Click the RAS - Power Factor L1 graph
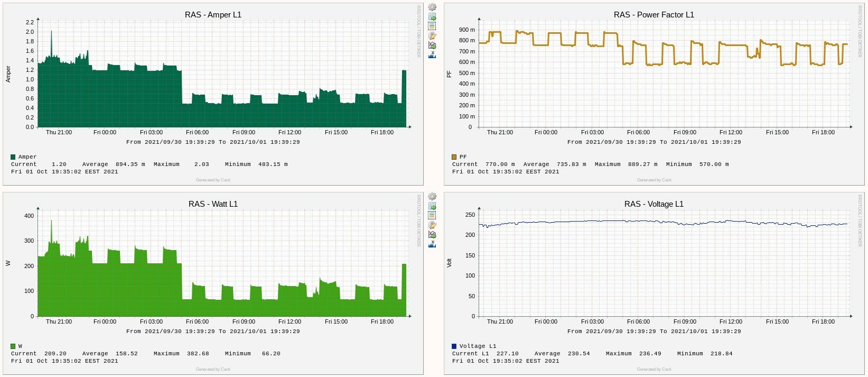This screenshot has width=868, height=377. [654, 94]
